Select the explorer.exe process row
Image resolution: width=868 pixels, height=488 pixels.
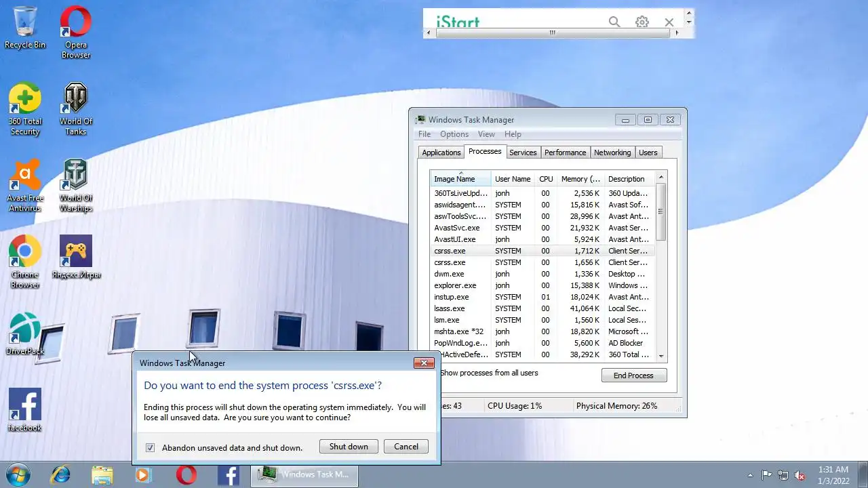(x=542, y=285)
